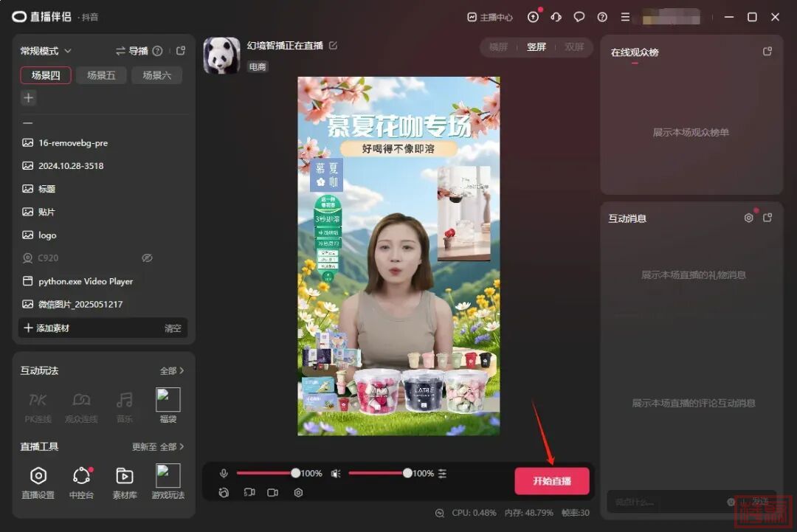Click the microphone icon in the audio bar
This screenshot has width=797, height=532.
[x=224, y=473]
